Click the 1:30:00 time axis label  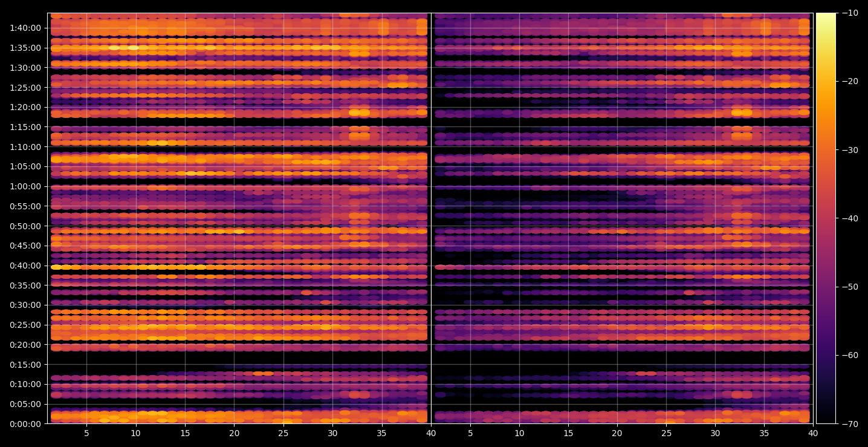pos(25,68)
